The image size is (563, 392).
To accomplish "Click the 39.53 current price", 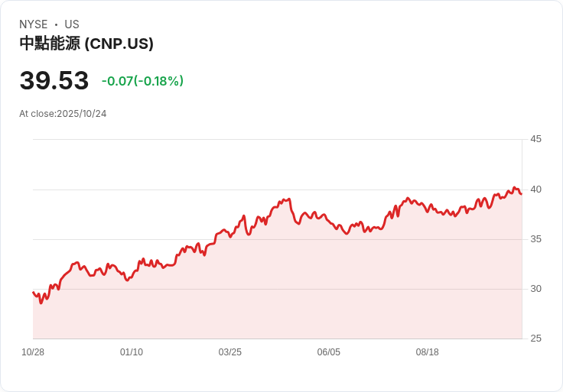I will point(54,81).
